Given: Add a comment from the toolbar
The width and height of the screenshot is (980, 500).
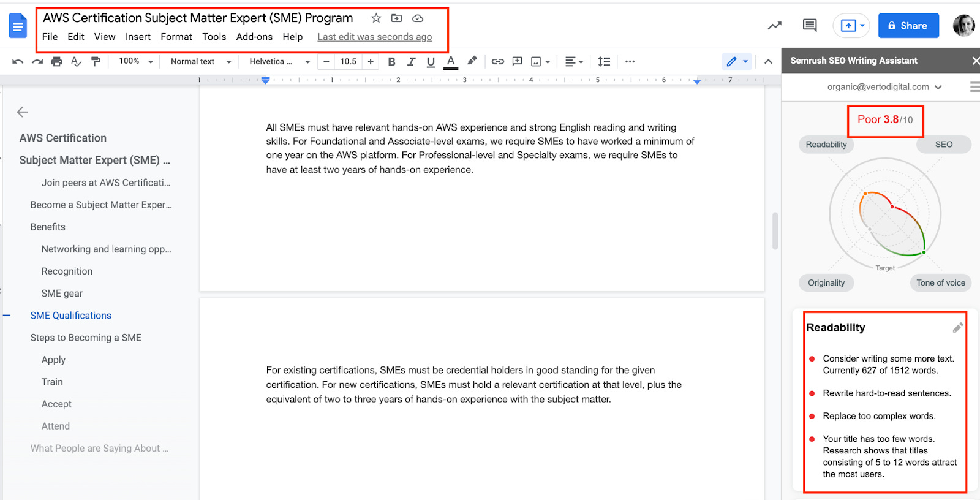Looking at the screenshot, I should click(518, 61).
